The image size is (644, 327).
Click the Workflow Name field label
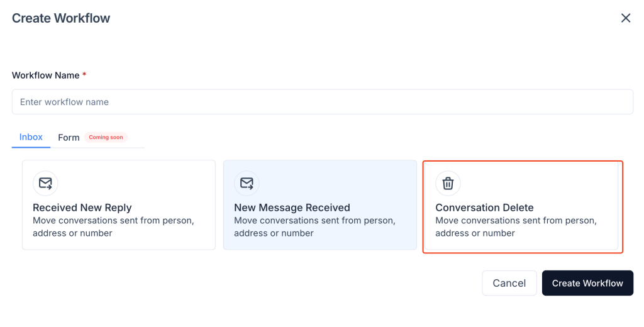click(45, 75)
